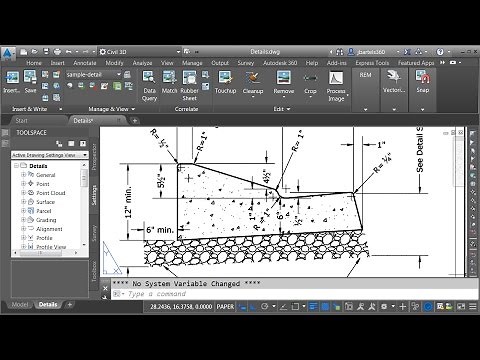Add a new drawing tab with plus
Screen dimensions: 480x360
click(x=135, y=120)
